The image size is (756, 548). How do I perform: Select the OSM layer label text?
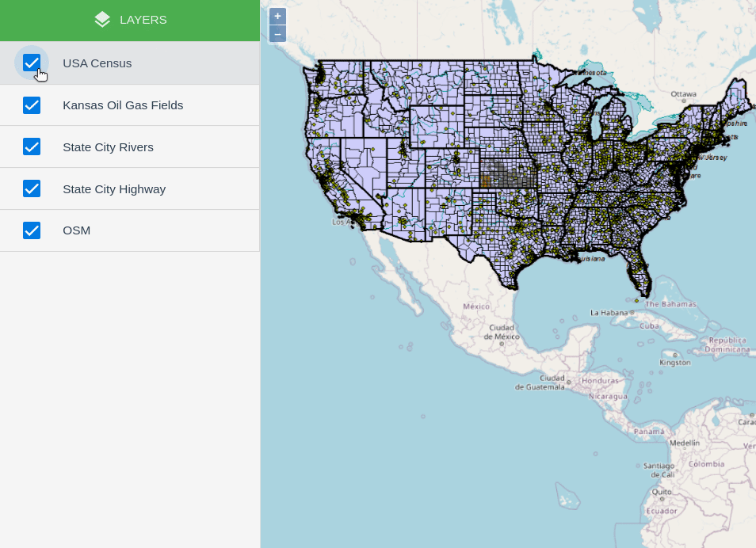pyautogui.click(x=77, y=230)
